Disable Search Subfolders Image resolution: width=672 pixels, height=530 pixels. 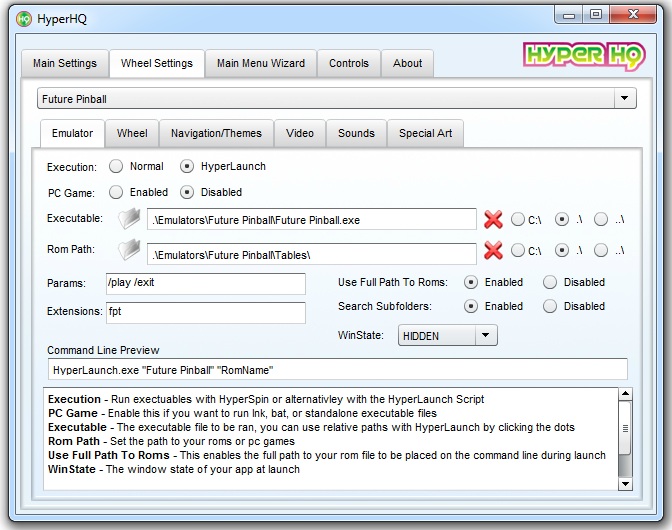[550, 306]
